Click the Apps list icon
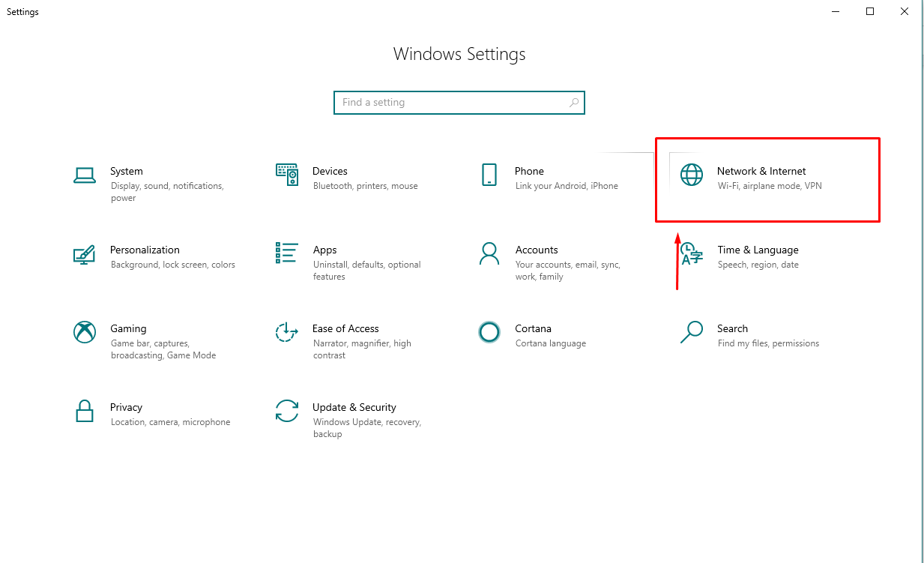Image resolution: width=924 pixels, height=563 pixels. pyautogui.click(x=287, y=253)
